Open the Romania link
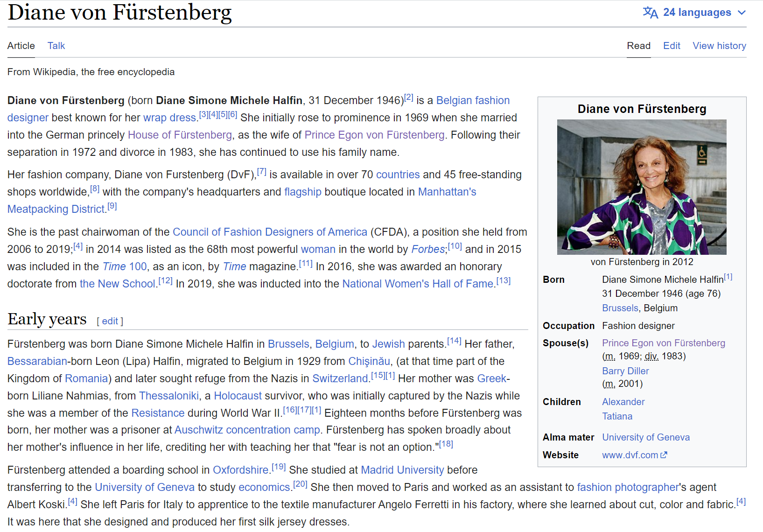This screenshot has height=532, width=763. 86,378
